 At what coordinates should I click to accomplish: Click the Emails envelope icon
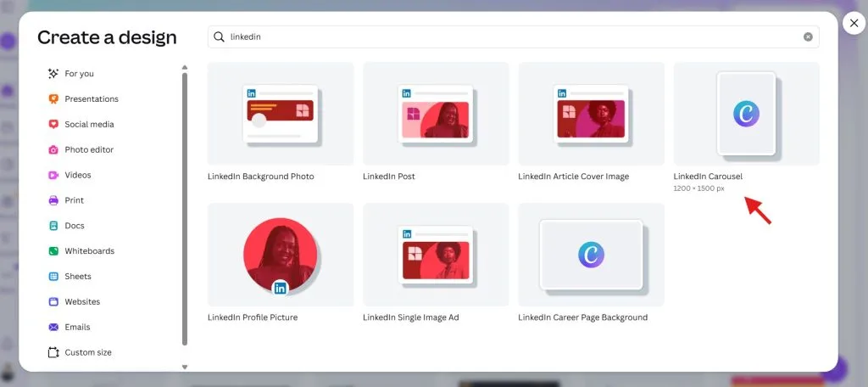coord(53,327)
